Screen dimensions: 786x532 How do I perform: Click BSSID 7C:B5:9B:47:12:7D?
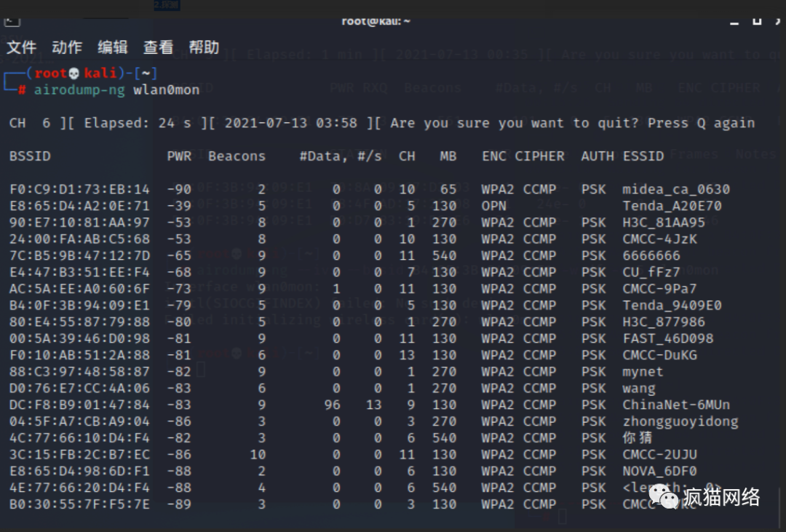(x=79, y=255)
